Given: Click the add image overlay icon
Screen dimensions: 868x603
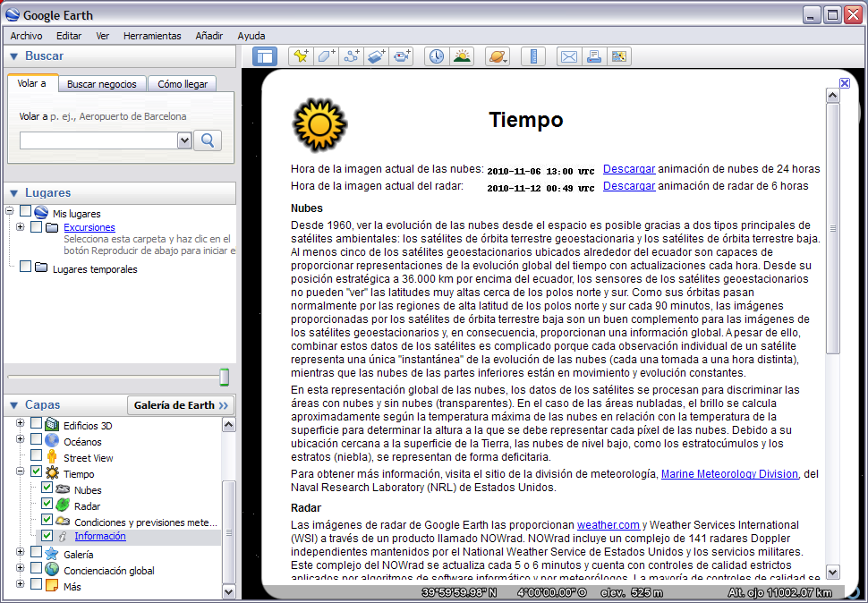Looking at the screenshot, I should 376,56.
